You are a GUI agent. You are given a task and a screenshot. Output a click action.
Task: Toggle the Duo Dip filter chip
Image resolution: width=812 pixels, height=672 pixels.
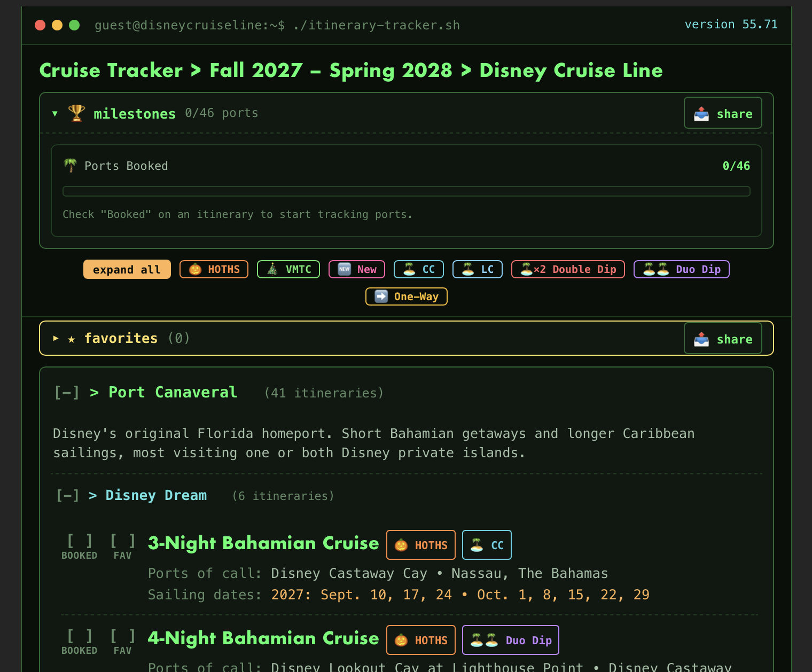(682, 269)
